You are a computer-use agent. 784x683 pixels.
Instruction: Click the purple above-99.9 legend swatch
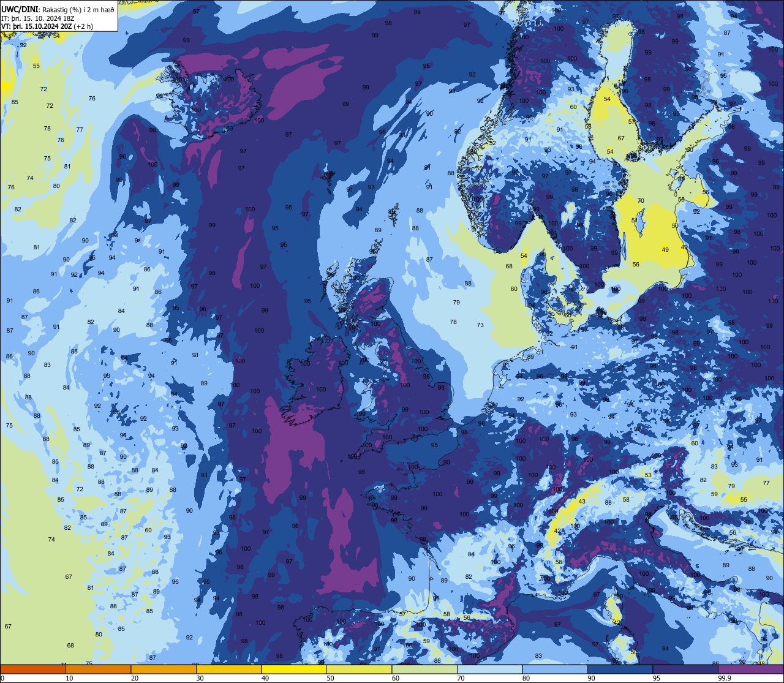[x=750, y=669]
